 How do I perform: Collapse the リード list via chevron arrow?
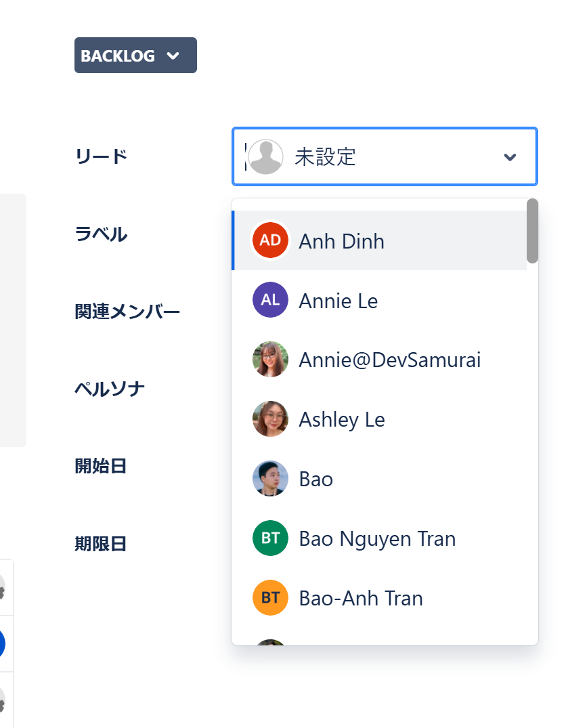coord(510,157)
